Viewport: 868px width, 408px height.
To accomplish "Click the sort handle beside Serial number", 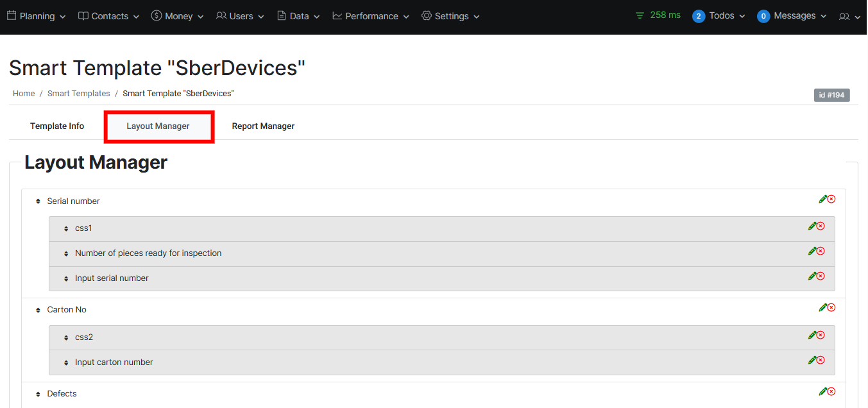I will (38, 202).
